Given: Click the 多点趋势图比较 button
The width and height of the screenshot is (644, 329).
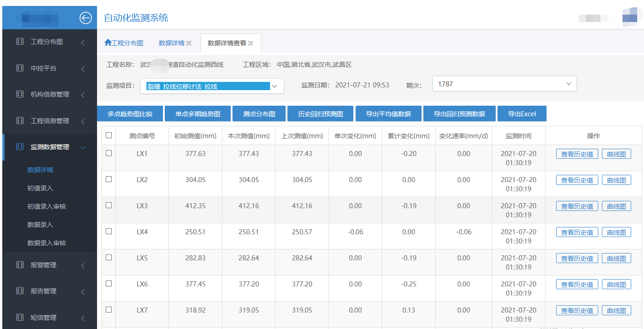Looking at the screenshot, I should point(130,113).
